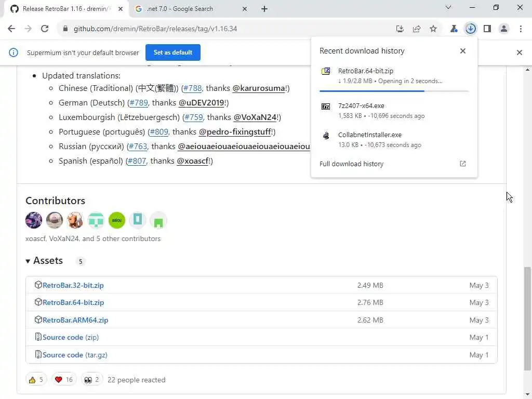This screenshot has height=399, width=532.
Task: Click the Russian translator @aeiouaeiou mention
Action: (x=244, y=147)
